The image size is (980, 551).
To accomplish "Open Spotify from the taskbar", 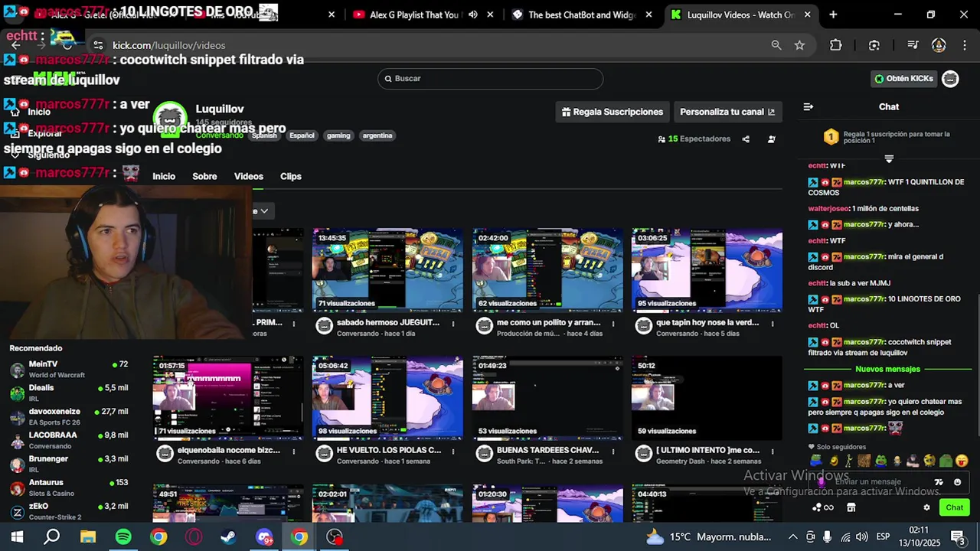I will [123, 537].
